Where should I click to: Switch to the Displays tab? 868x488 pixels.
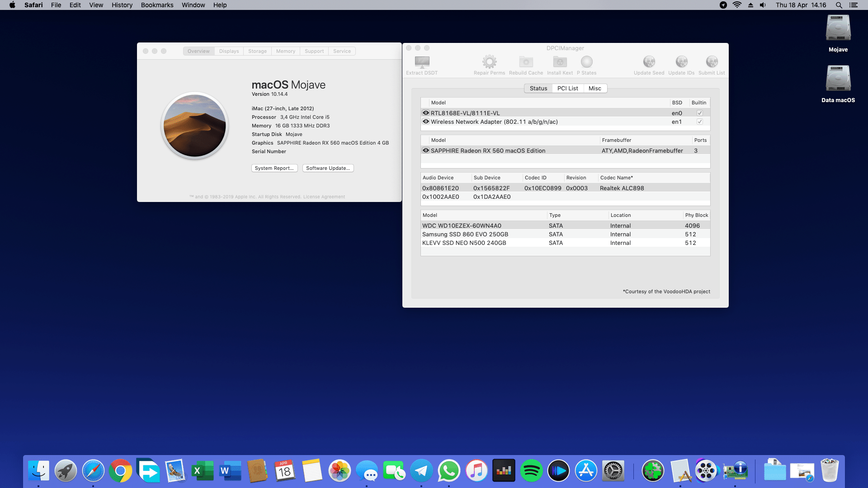coord(228,51)
